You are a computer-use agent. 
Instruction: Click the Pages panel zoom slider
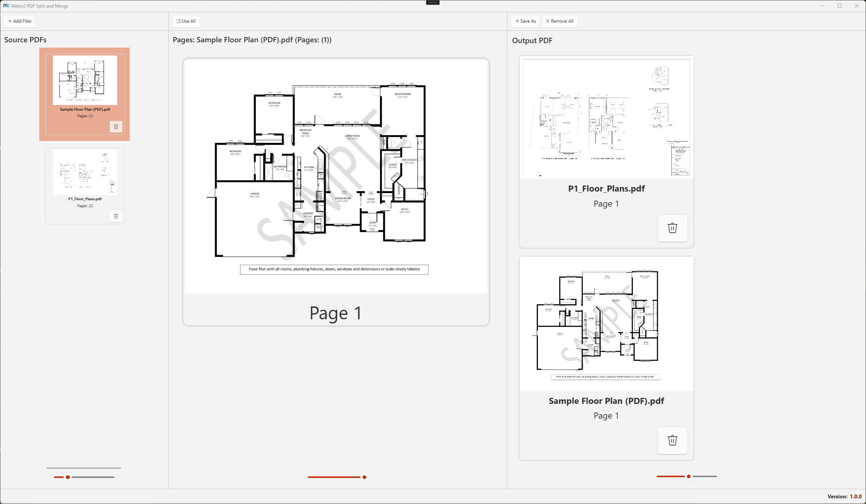pyautogui.click(x=364, y=477)
